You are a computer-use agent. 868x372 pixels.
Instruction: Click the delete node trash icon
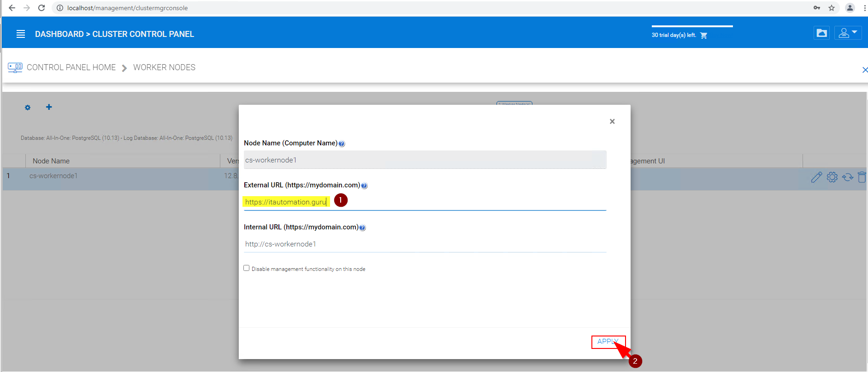862,177
